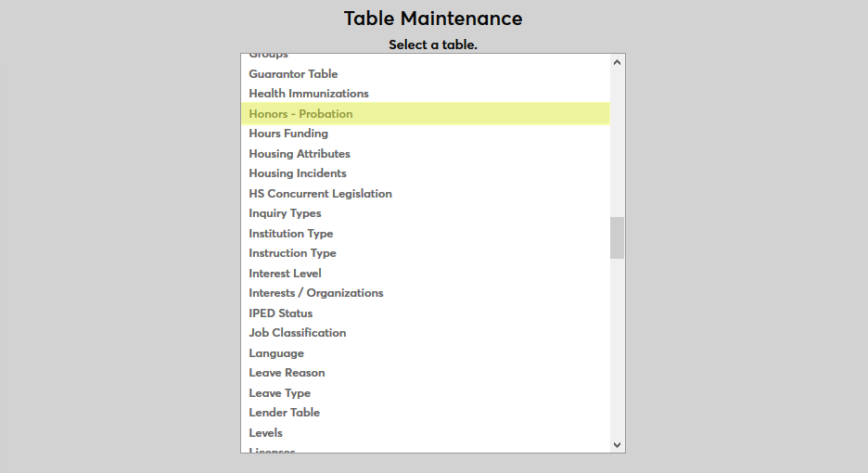Select the Language table entry
Image resolution: width=868 pixels, height=473 pixels.
pos(276,353)
